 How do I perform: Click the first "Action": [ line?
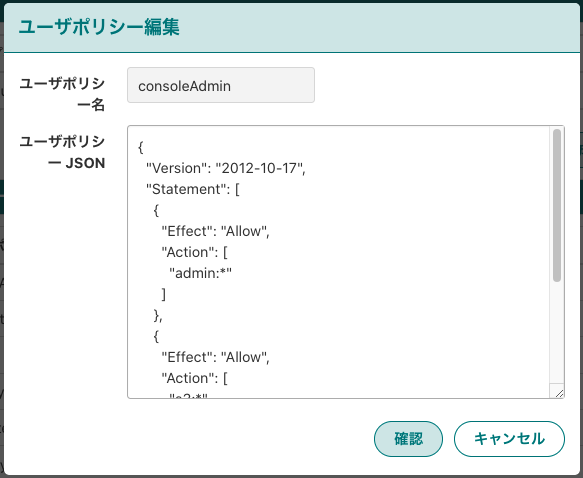[x=194, y=252]
